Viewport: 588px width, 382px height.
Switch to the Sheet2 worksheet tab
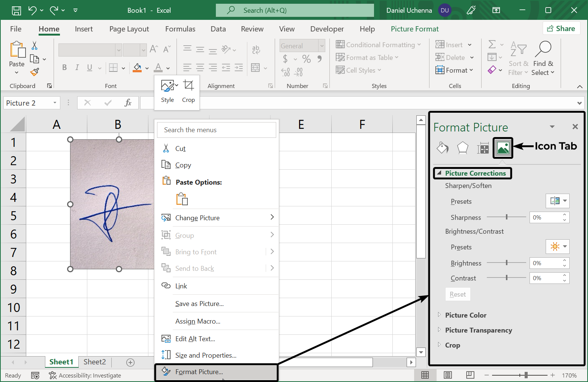coord(94,362)
